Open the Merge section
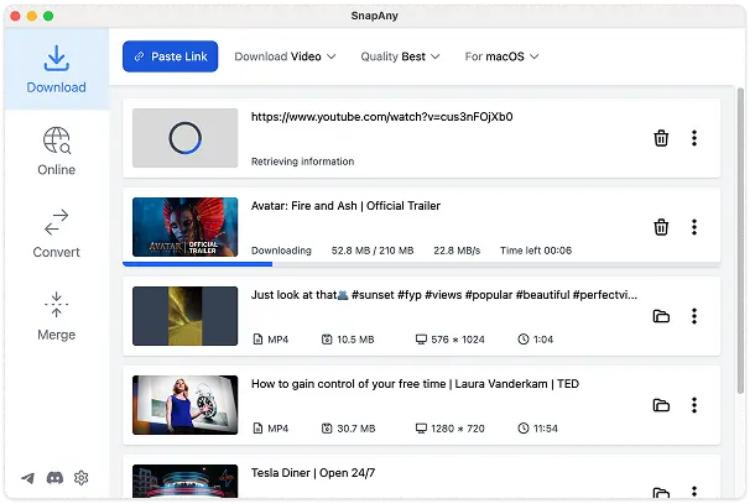 [56, 316]
